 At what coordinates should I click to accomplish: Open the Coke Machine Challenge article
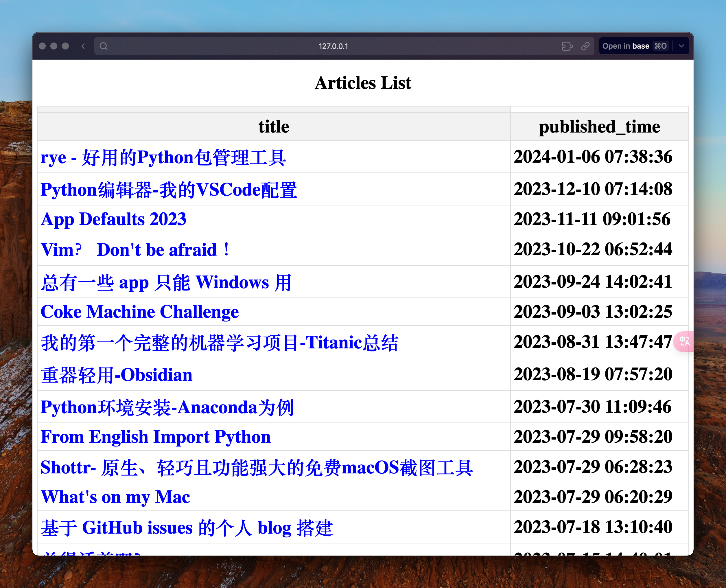[139, 312]
